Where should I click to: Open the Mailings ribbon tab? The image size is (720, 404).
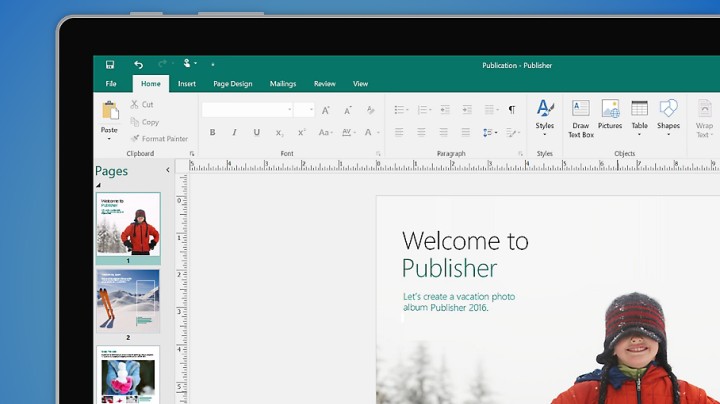click(283, 84)
